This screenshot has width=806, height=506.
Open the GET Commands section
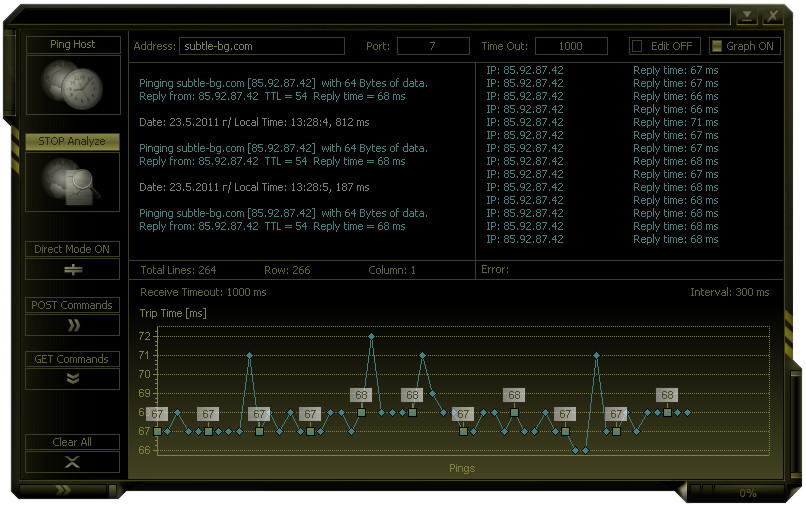click(x=72, y=359)
